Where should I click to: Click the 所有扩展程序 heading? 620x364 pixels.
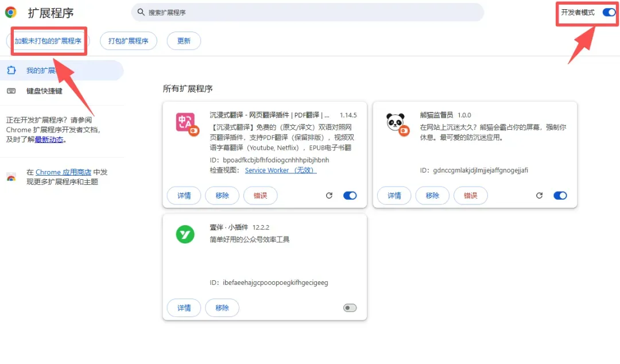(x=188, y=88)
